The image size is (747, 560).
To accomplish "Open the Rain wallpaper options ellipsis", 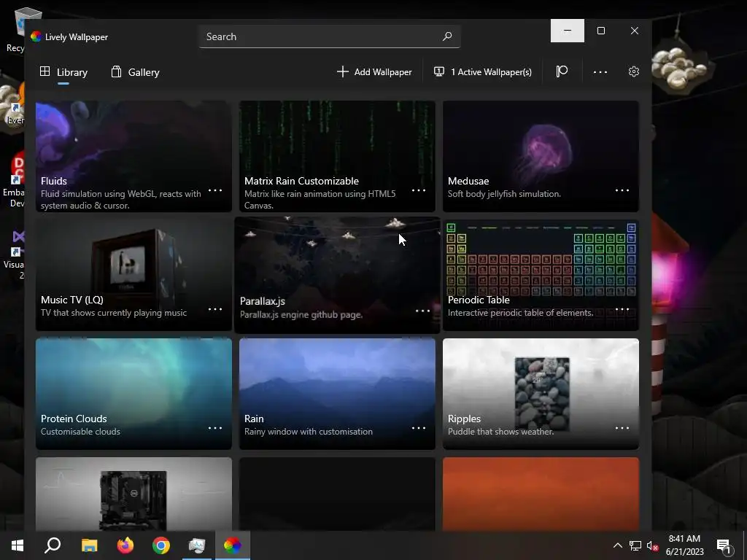I will (418, 427).
